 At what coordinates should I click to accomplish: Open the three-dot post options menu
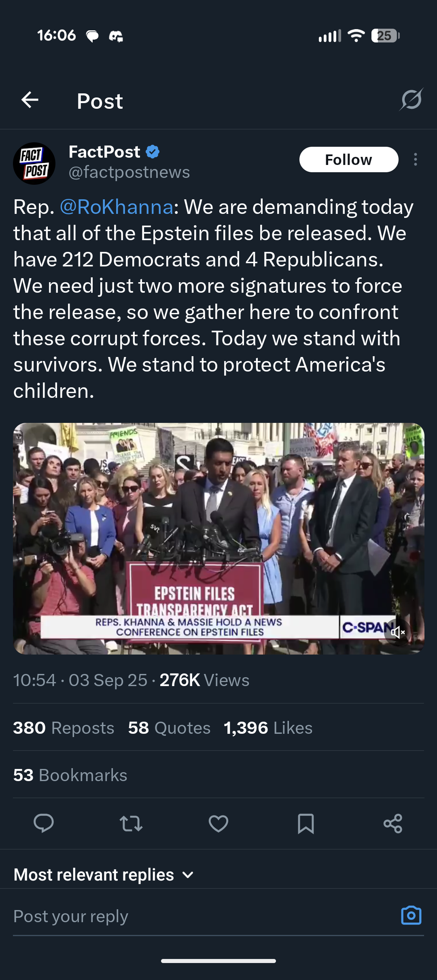click(x=415, y=160)
